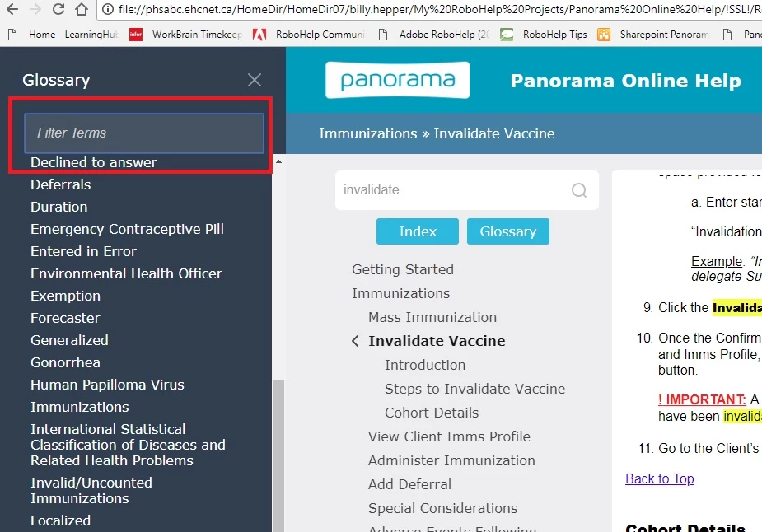Click the panorama logo
The width and height of the screenshot is (762, 532).
tap(398, 80)
